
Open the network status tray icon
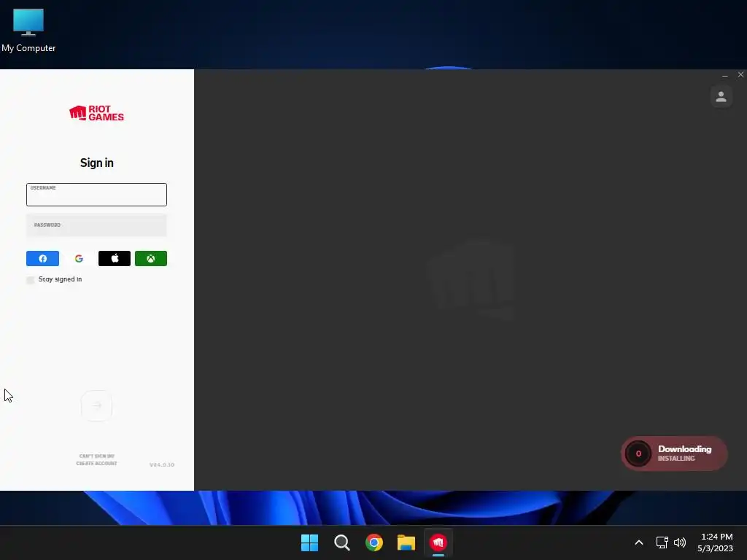tap(662, 542)
